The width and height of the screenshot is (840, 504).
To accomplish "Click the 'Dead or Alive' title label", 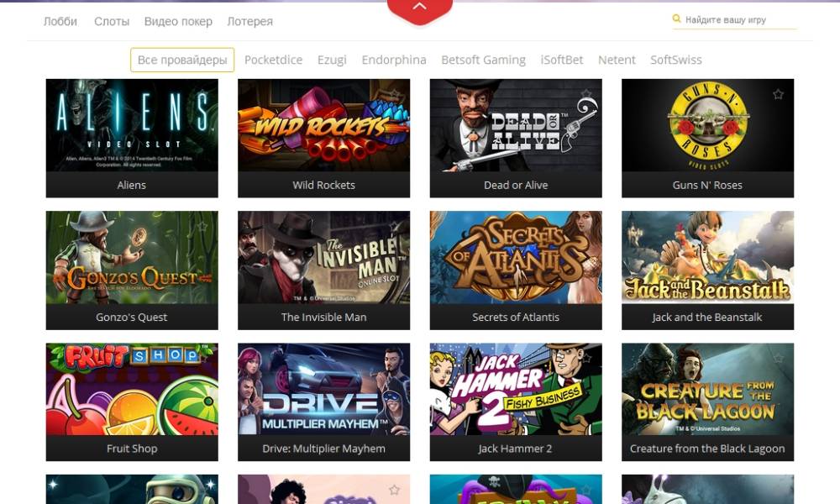I will coord(516,186).
